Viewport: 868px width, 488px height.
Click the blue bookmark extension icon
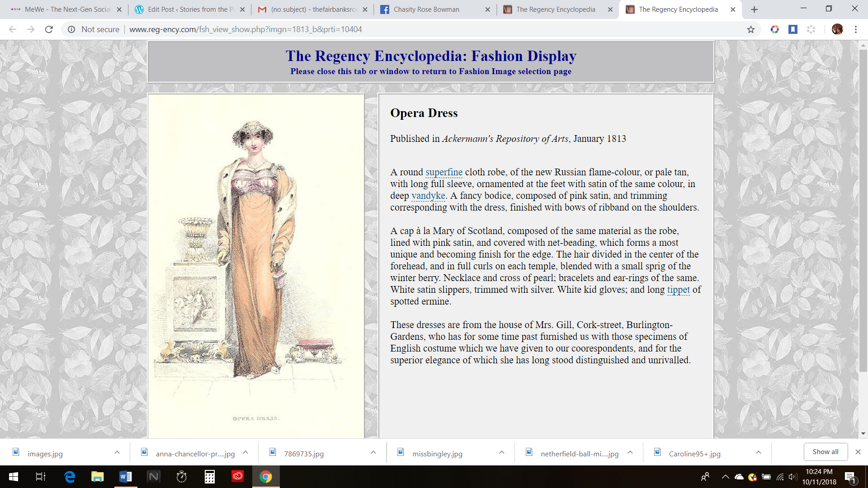[793, 29]
